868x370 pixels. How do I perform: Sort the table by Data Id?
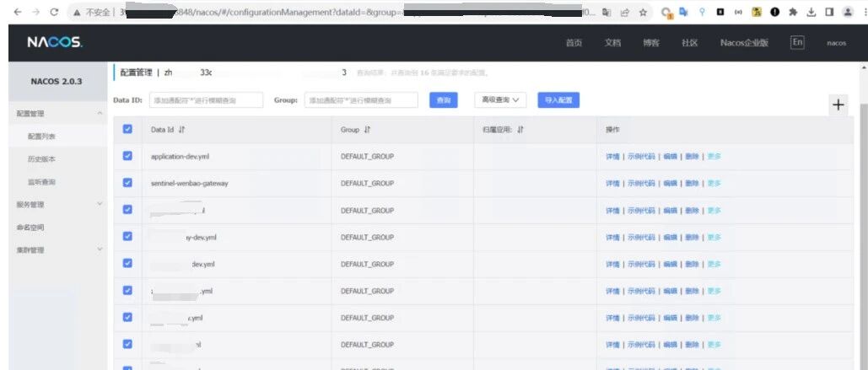[181, 130]
